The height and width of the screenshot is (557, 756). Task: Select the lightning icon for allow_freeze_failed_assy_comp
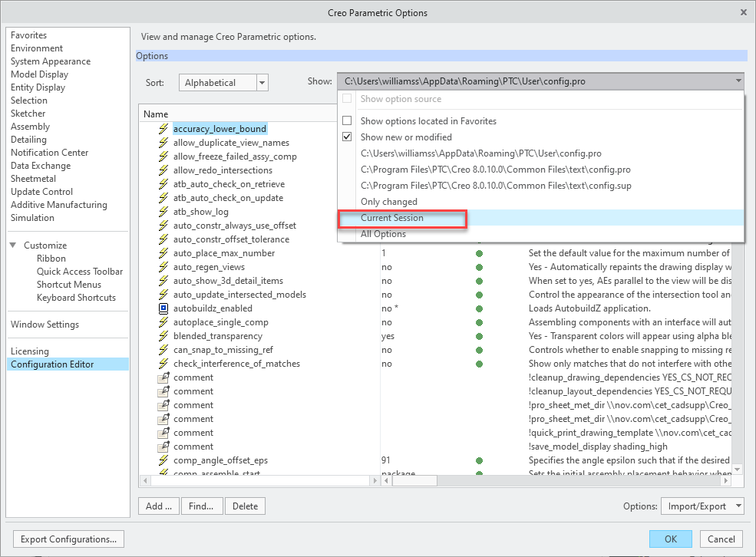tap(163, 157)
